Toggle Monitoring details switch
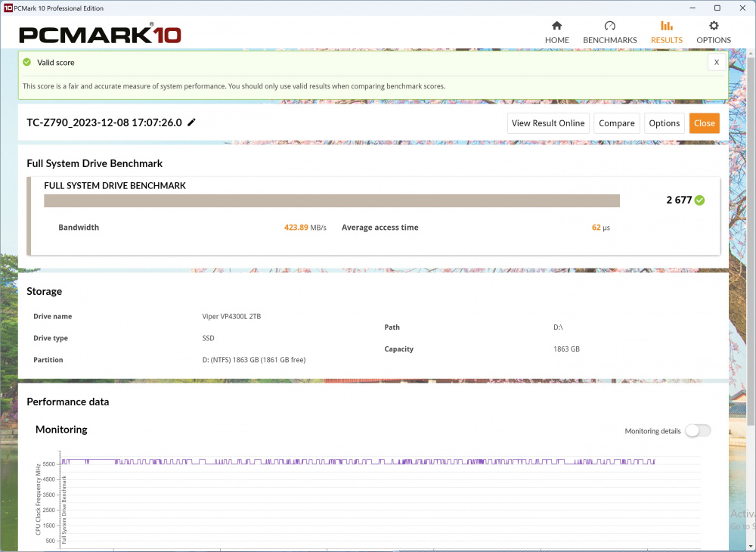This screenshot has height=552, width=756. pos(698,430)
